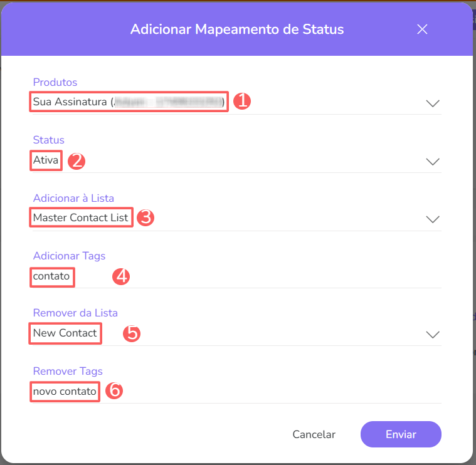Close the dialog with the X icon
Screen dimensions: 476x465
(422, 29)
